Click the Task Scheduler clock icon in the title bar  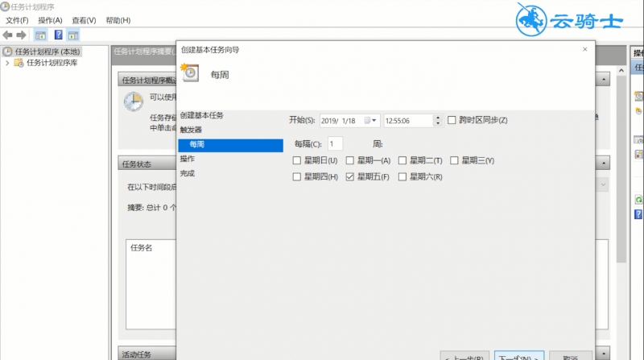coord(5,6)
